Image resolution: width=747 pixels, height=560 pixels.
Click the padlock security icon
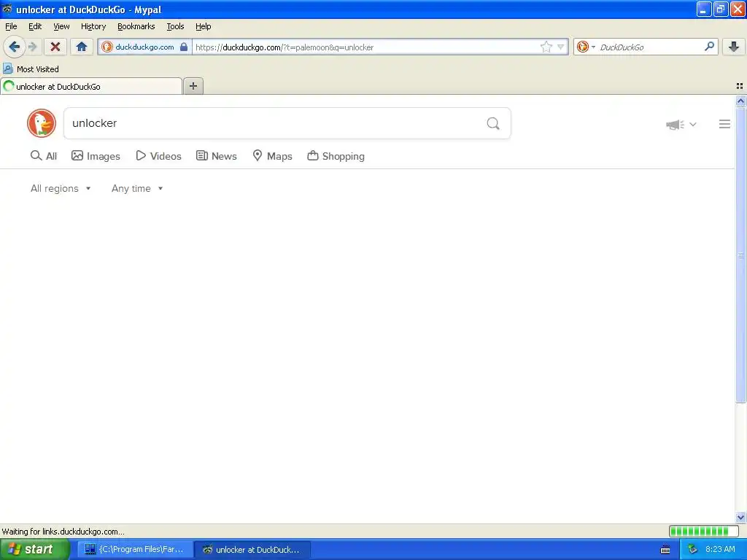[184, 47]
